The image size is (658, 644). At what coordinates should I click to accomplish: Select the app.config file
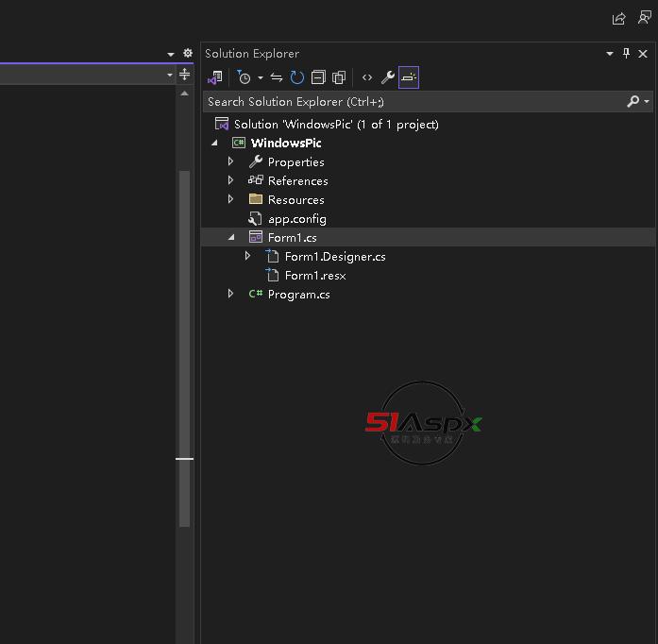(296, 218)
